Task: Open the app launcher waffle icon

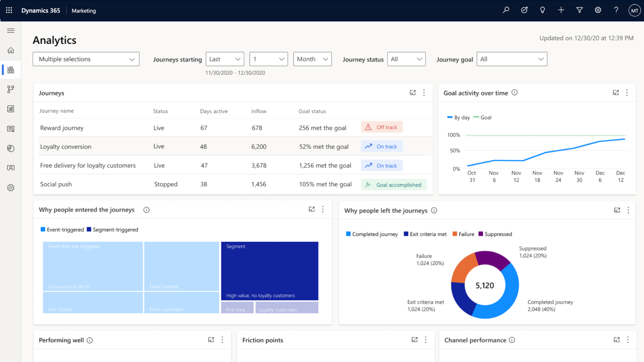Action: [x=9, y=10]
